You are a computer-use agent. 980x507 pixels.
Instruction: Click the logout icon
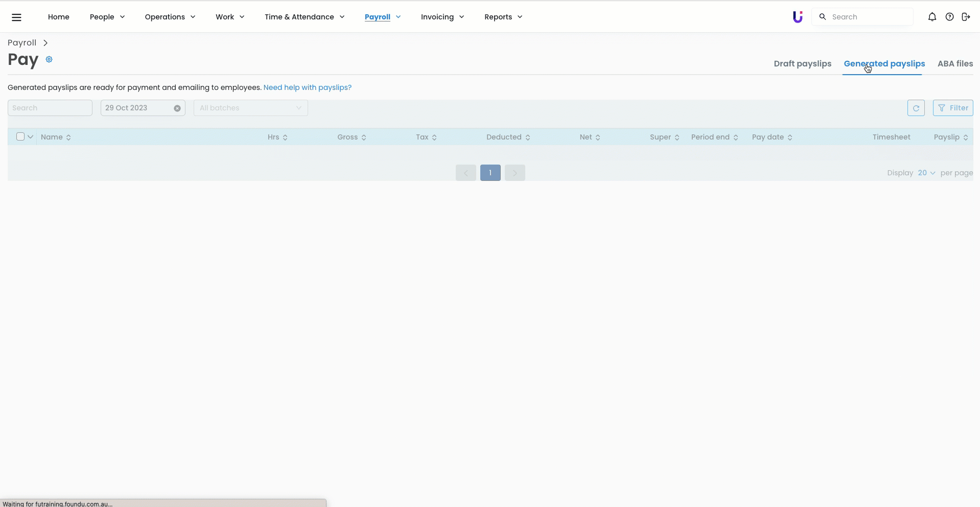click(966, 17)
